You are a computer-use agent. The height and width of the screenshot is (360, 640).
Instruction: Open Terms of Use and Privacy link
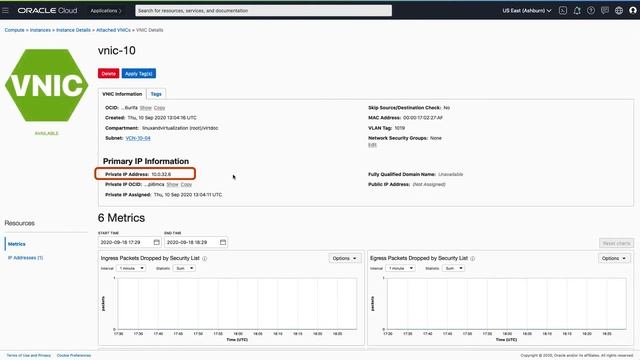click(29, 356)
